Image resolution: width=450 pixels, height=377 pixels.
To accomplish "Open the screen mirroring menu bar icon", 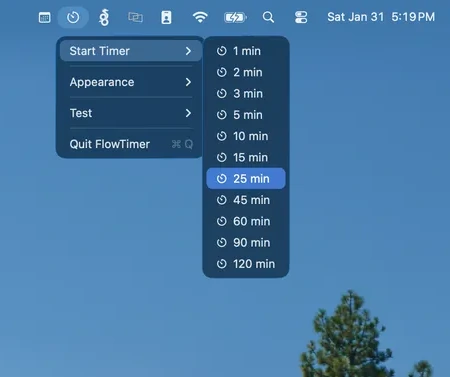I will pos(135,17).
